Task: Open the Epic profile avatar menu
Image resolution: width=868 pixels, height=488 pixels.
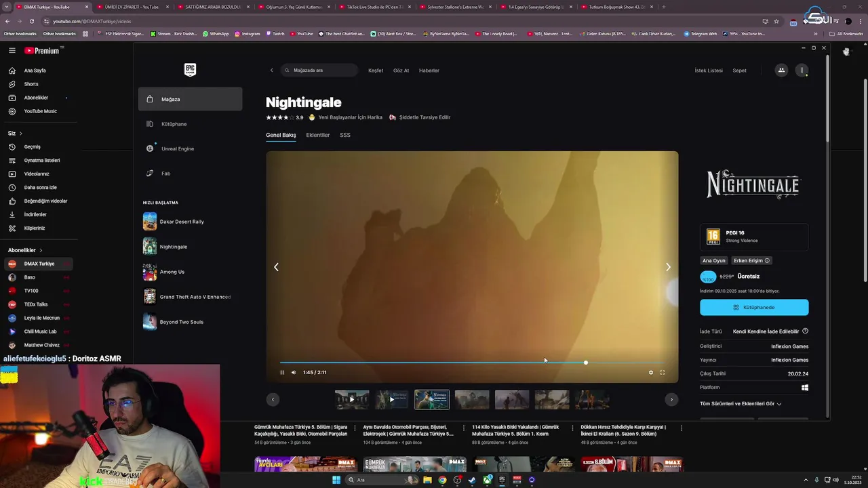Action: click(x=802, y=70)
